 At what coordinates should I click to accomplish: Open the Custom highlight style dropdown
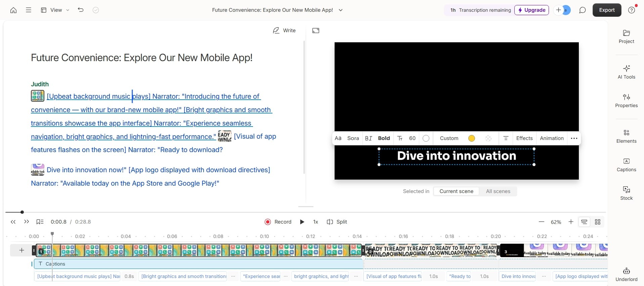[449, 138]
